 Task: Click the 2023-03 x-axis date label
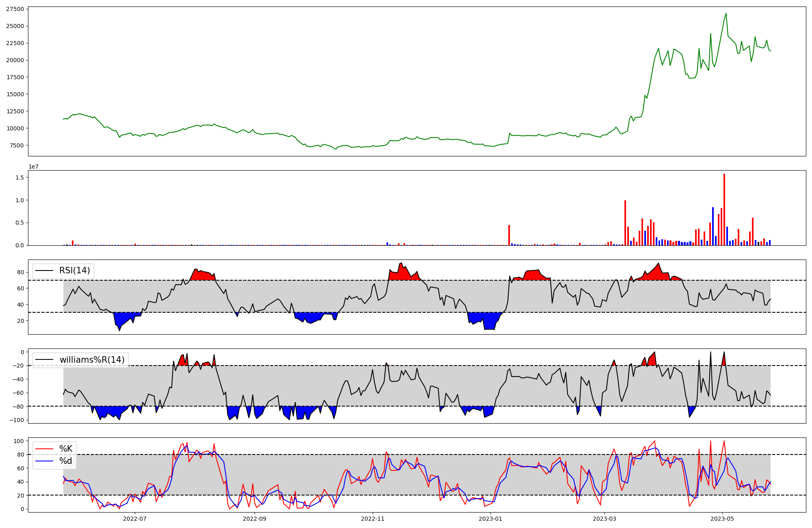tap(605, 519)
